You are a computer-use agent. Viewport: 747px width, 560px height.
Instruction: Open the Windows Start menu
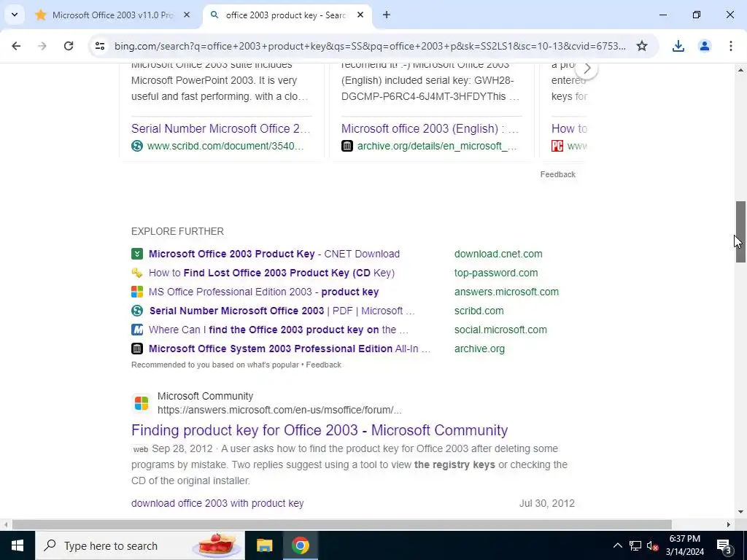pyautogui.click(x=18, y=545)
